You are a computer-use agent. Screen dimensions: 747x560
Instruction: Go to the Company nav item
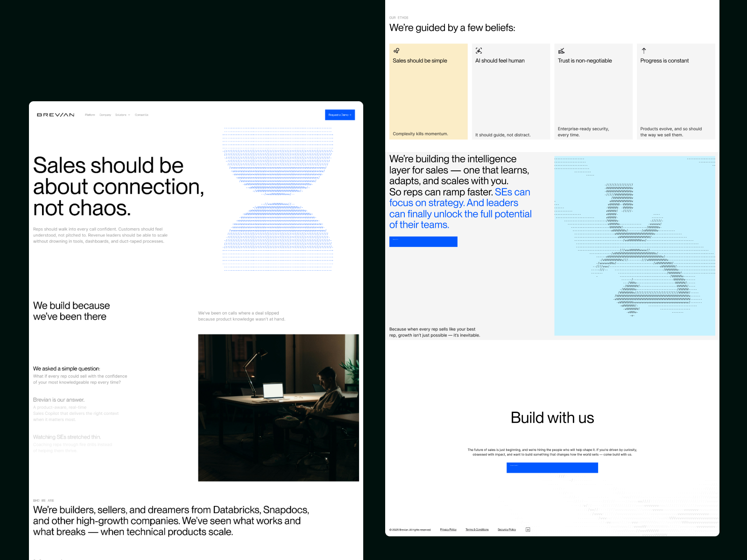click(105, 115)
